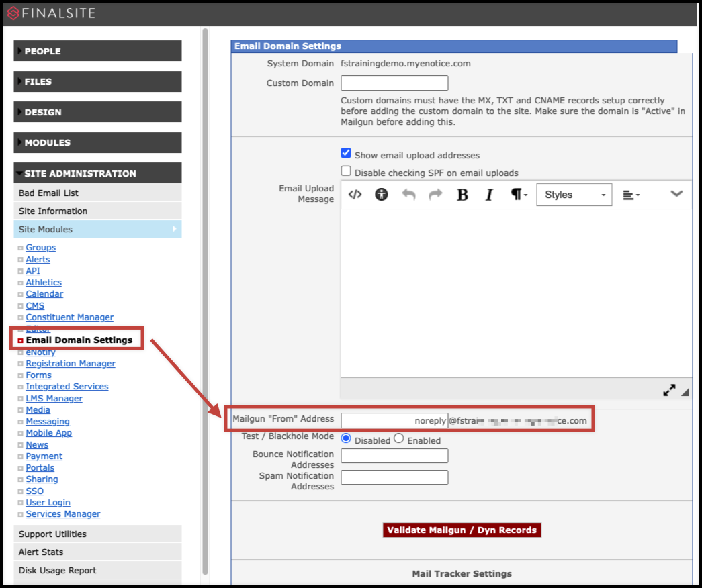Click the editor resize handle corner

(x=685, y=392)
